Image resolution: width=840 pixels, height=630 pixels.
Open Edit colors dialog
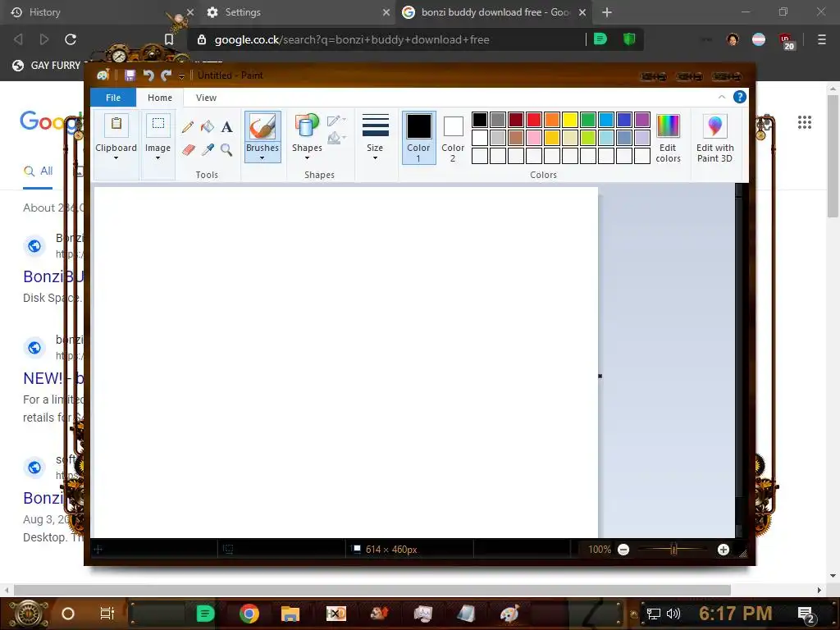coord(668,138)
